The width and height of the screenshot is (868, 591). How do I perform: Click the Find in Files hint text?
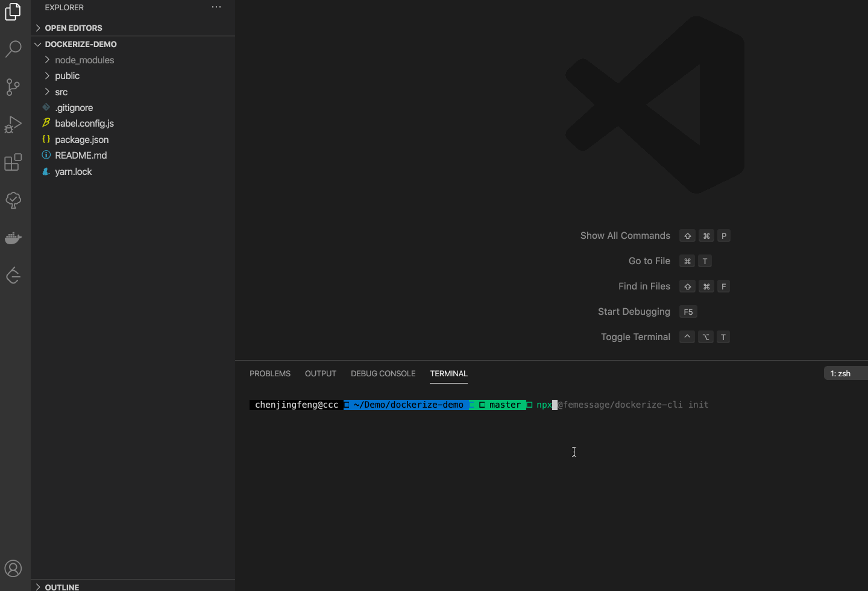644,286
